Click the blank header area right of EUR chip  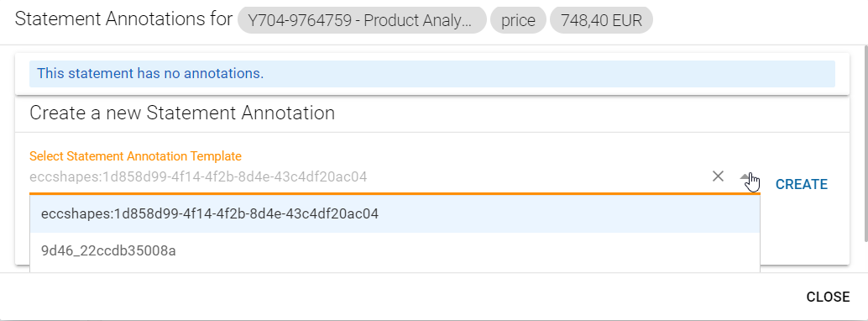coord(758,21)
